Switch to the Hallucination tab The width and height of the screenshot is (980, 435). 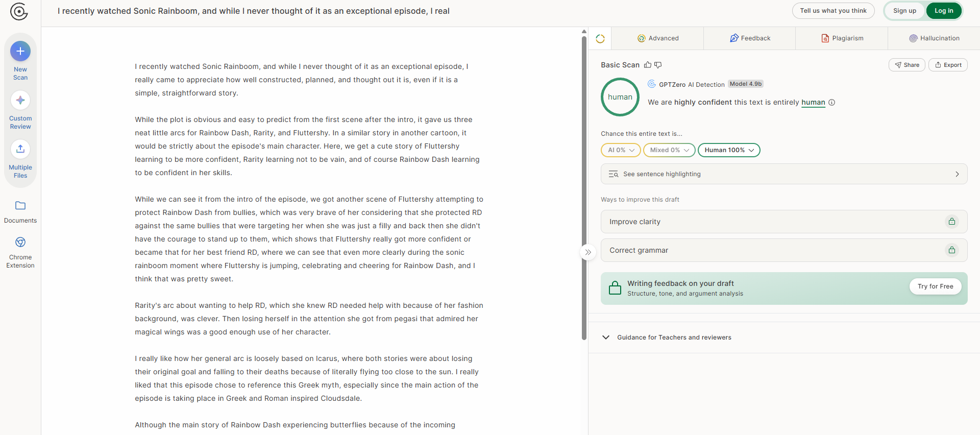[x=934, y=38]
